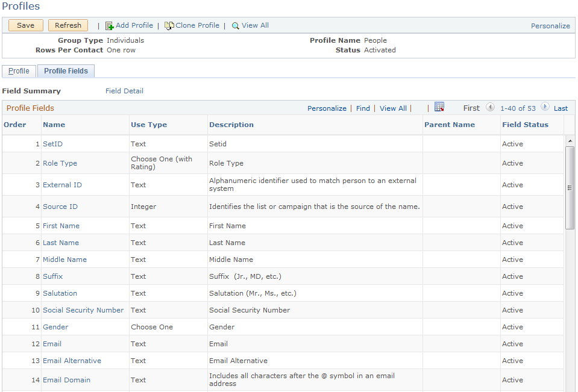Click the 'One row' value
578x392 pixels.
(x=121, y=50)
